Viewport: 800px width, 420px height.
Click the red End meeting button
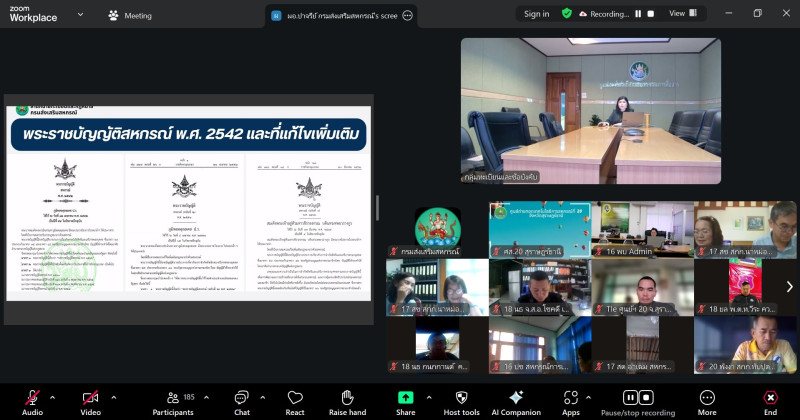click(770, 398)
